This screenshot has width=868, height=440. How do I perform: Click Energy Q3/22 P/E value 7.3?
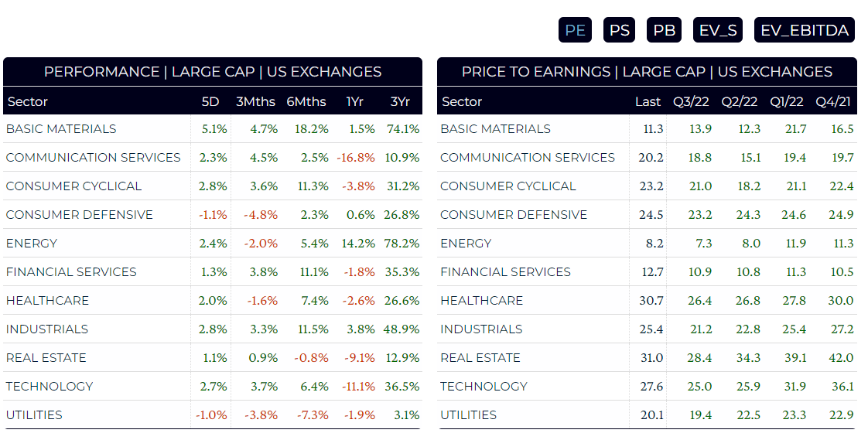703,244
